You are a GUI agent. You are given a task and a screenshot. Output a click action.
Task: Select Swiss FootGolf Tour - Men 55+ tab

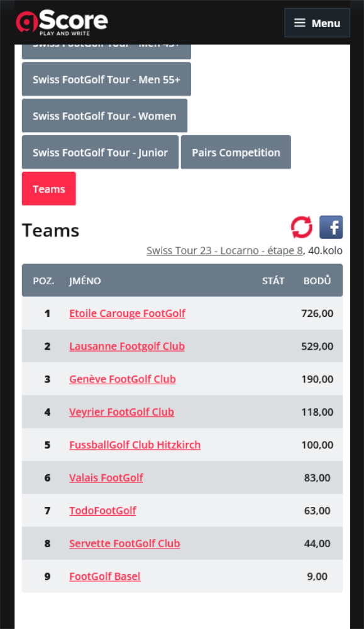coord(106,79)
